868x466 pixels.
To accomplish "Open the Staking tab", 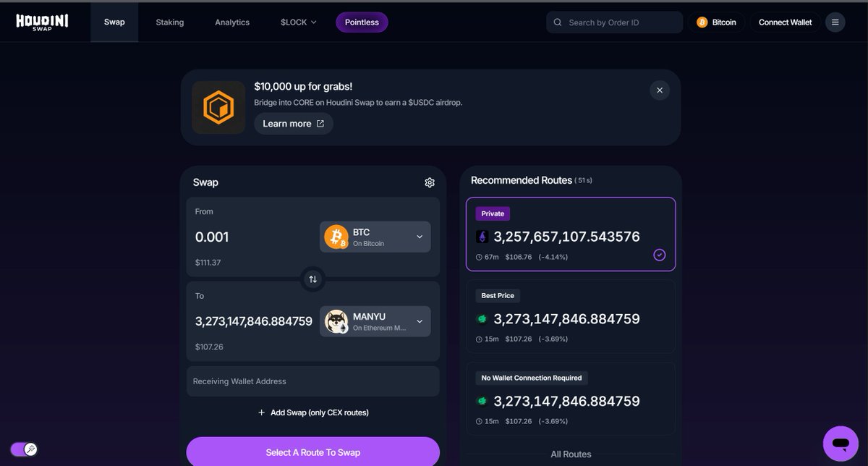I will [170, 22].
